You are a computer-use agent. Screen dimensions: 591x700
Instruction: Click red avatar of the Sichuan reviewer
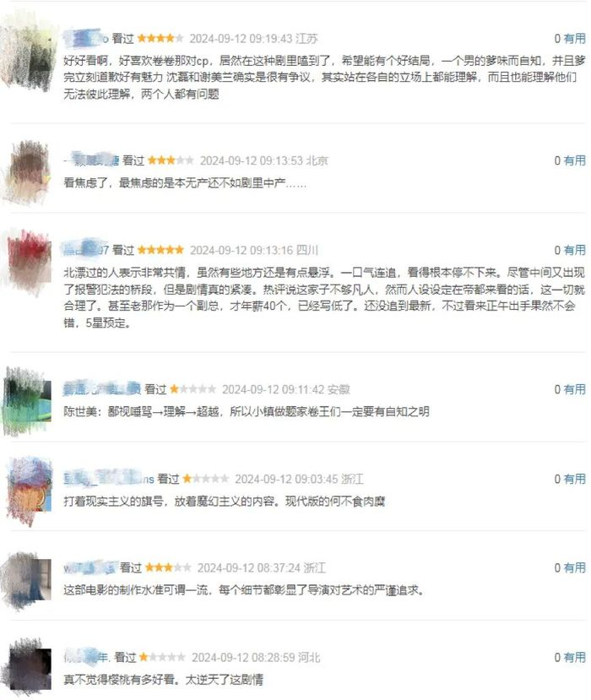(28, 261)
